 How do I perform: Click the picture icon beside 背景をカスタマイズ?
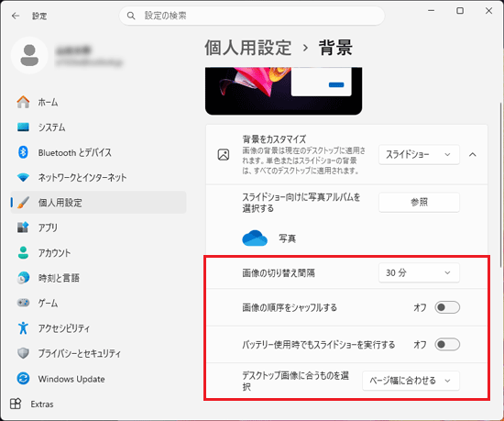coord(224,155)
